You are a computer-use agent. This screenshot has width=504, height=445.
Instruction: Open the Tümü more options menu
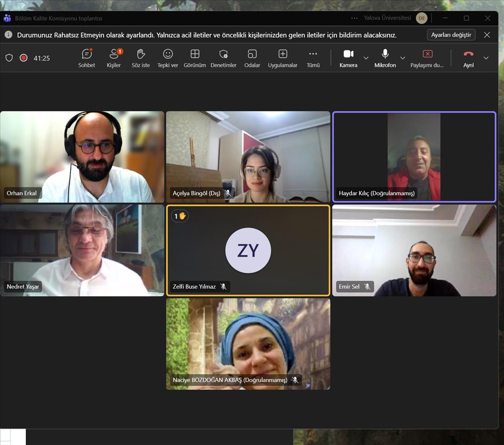tap(313, 57)
